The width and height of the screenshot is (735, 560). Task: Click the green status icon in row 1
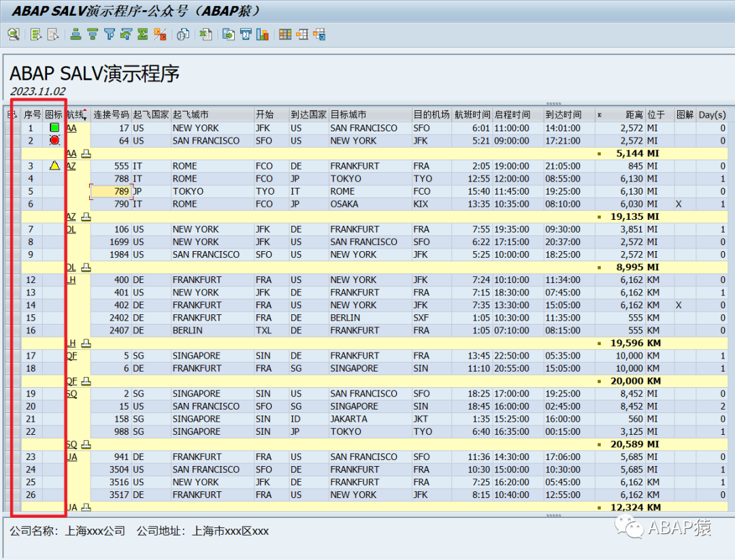tap(54, 127)
